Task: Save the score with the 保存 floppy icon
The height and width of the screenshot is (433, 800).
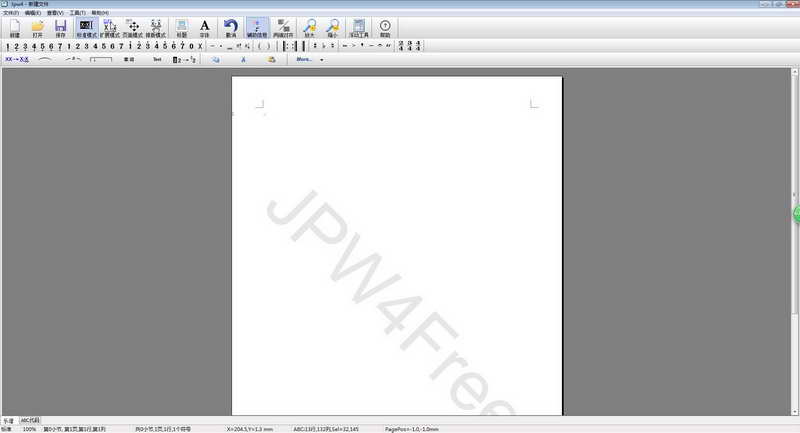Action: tap(61, 28)
